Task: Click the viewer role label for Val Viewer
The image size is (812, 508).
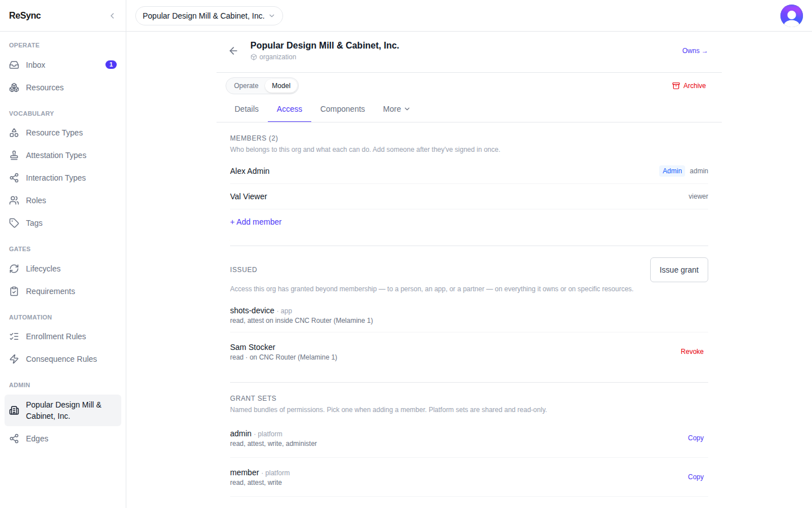Action: click(x=698, y=196)
